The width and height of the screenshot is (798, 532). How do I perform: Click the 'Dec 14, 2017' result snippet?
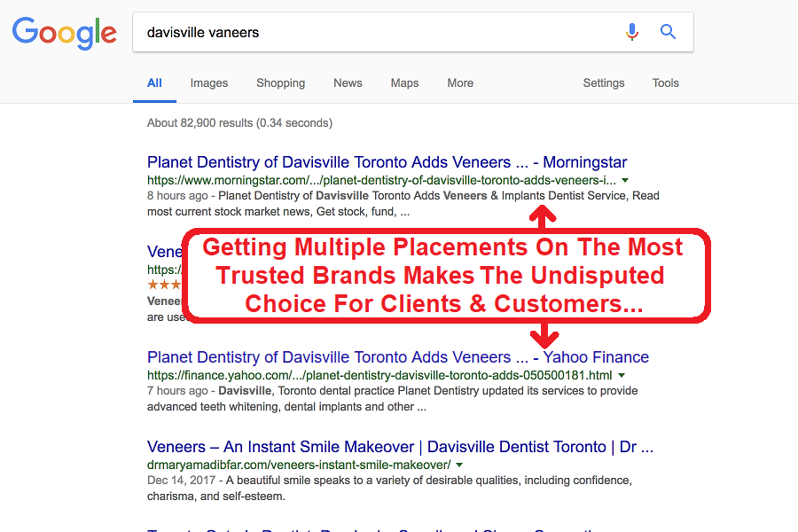(389, 489)
